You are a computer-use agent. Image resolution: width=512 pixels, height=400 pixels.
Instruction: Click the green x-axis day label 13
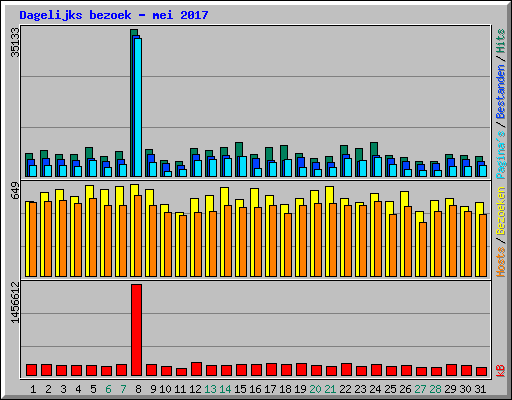tap(210, 389)
